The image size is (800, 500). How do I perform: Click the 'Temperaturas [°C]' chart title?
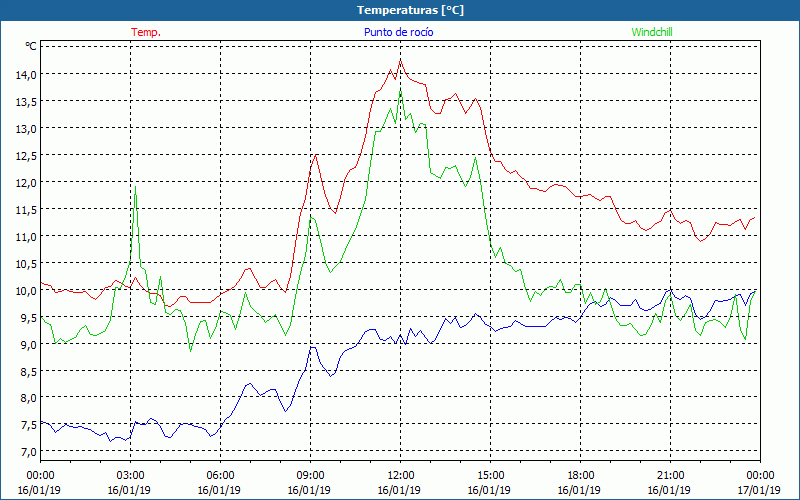click(410, 10)
